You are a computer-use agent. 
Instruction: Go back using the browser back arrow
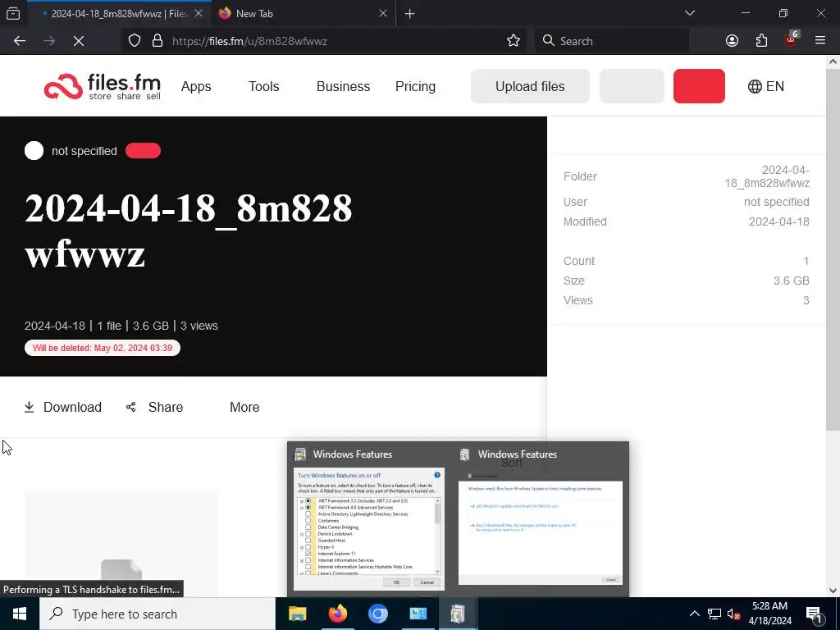tap(20, 41)
